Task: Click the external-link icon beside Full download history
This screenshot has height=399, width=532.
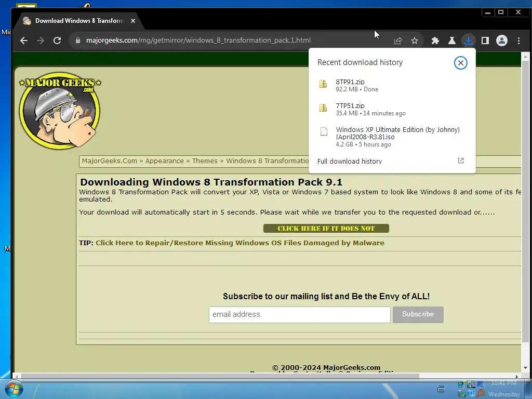Action: tap(460, 161)
